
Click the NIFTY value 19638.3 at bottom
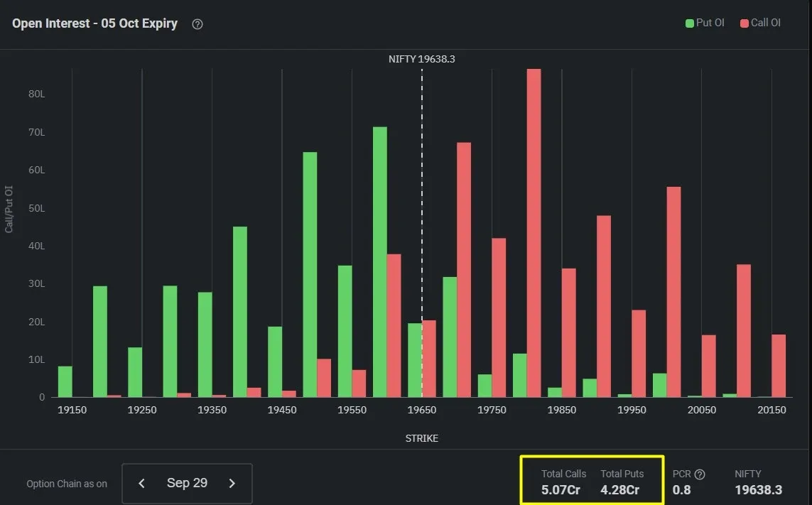coord(759,490)
